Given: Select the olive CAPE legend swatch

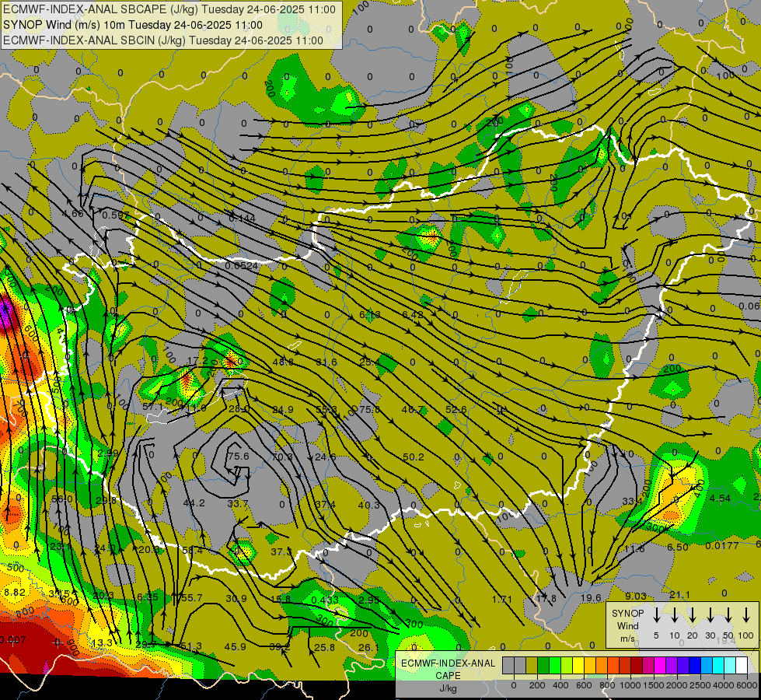Looking at the screenshot, I should [532, 666].
